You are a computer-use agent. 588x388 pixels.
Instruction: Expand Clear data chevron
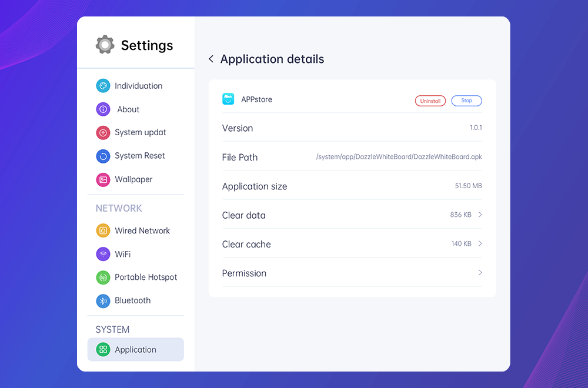(480, 215)
